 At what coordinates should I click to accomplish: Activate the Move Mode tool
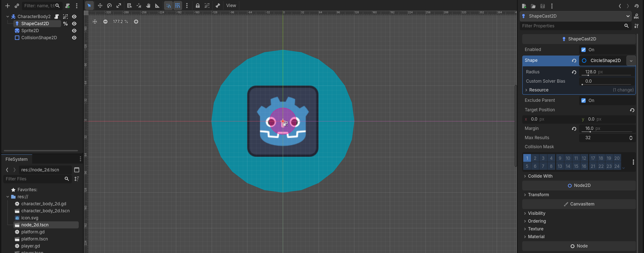click(x=100, y=6)
